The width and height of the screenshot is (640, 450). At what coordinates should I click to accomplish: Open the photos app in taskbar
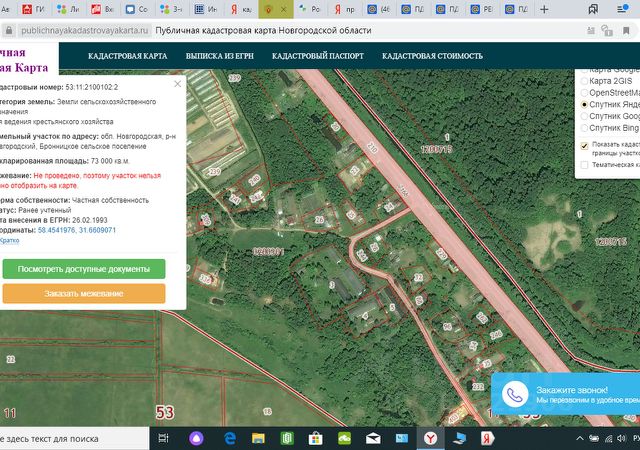point(402,439)
